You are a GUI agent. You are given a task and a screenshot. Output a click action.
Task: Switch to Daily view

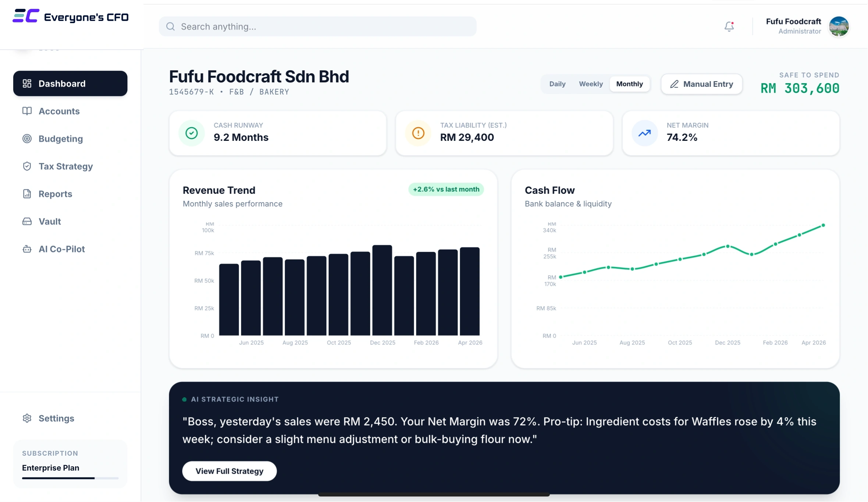557,84
